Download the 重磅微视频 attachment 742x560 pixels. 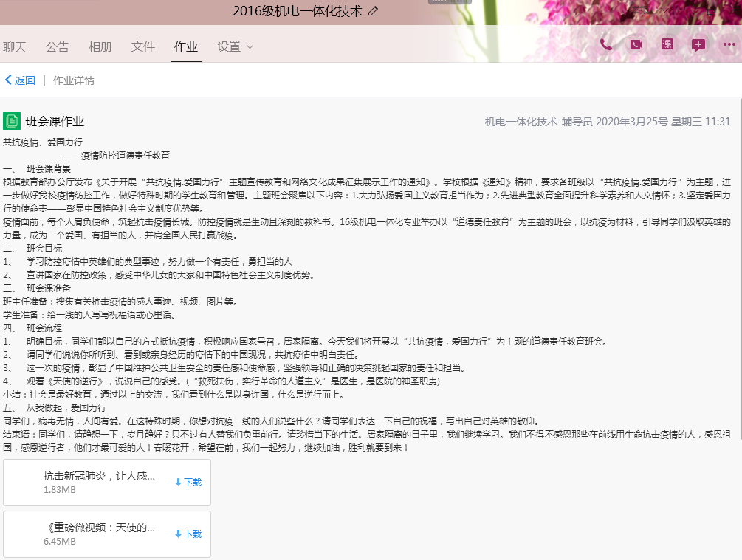(188, 533)
